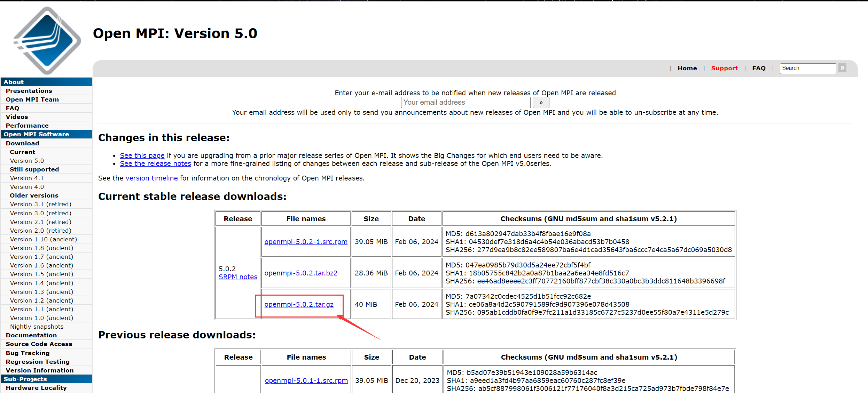
Task: Open Hardware Locality sub-project
Action: [36, 388]
